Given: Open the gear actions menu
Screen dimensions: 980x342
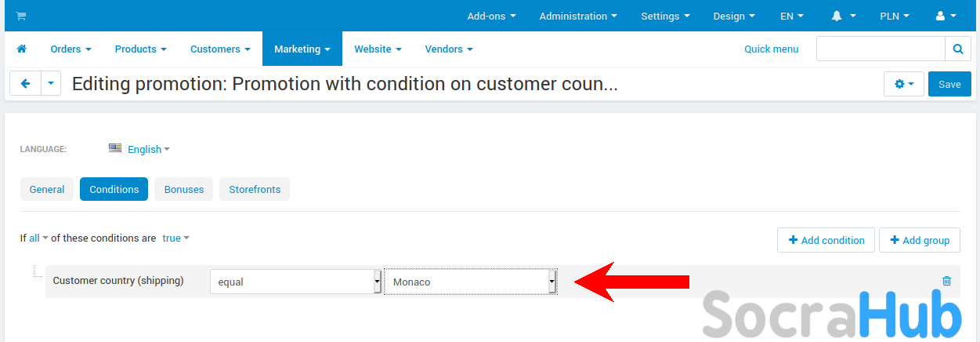Looking at the screenshot, I should point(903,84).
